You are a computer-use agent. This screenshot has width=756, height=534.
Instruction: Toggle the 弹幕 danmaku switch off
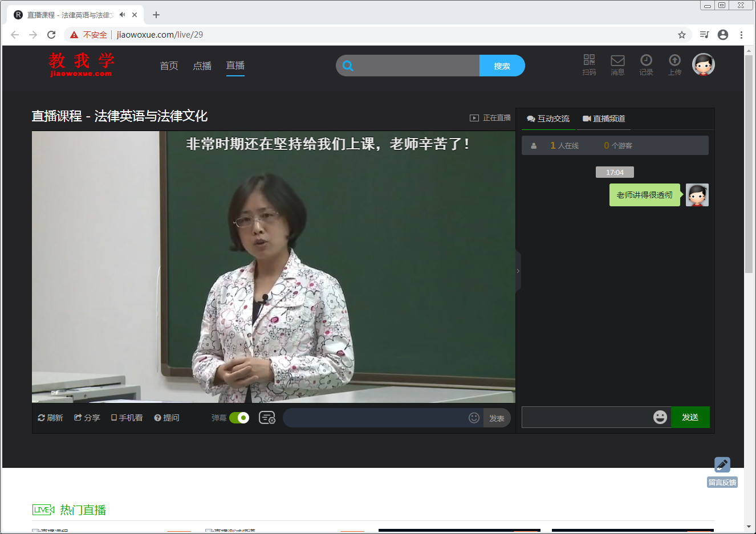click(x=239, y=418)
